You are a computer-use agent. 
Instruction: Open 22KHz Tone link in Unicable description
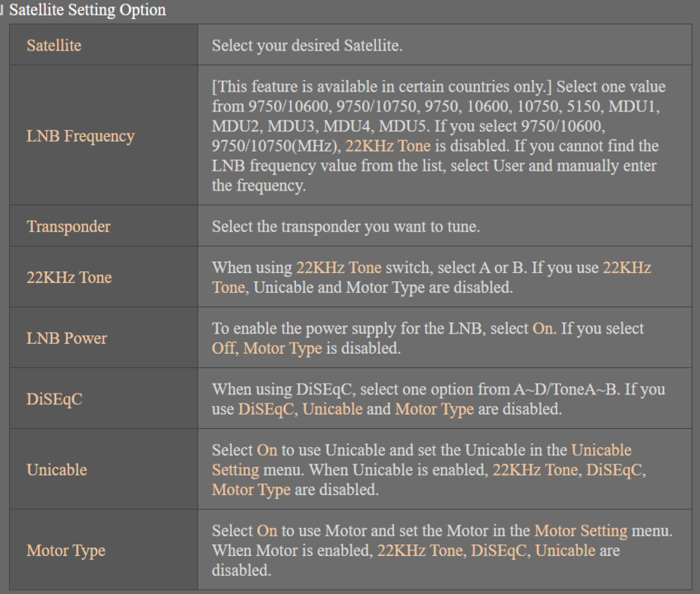click(x=535, y=469)
